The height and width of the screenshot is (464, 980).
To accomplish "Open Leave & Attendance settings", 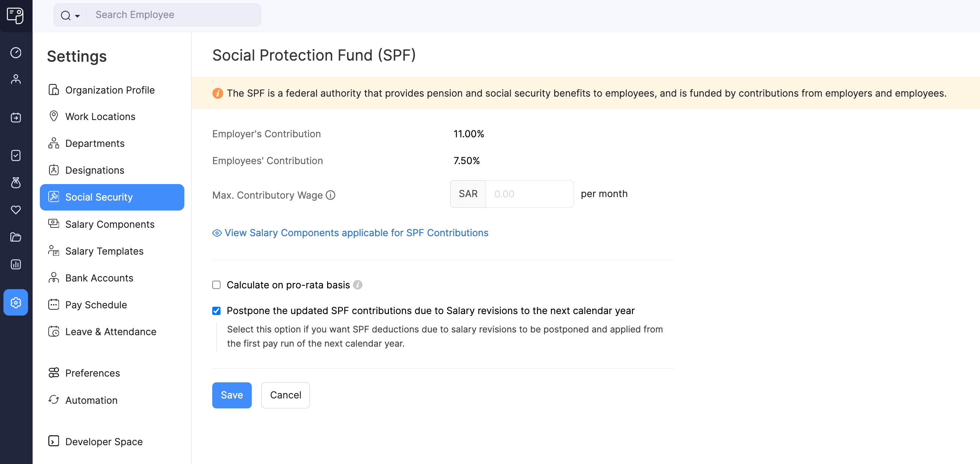I will 111,331.
